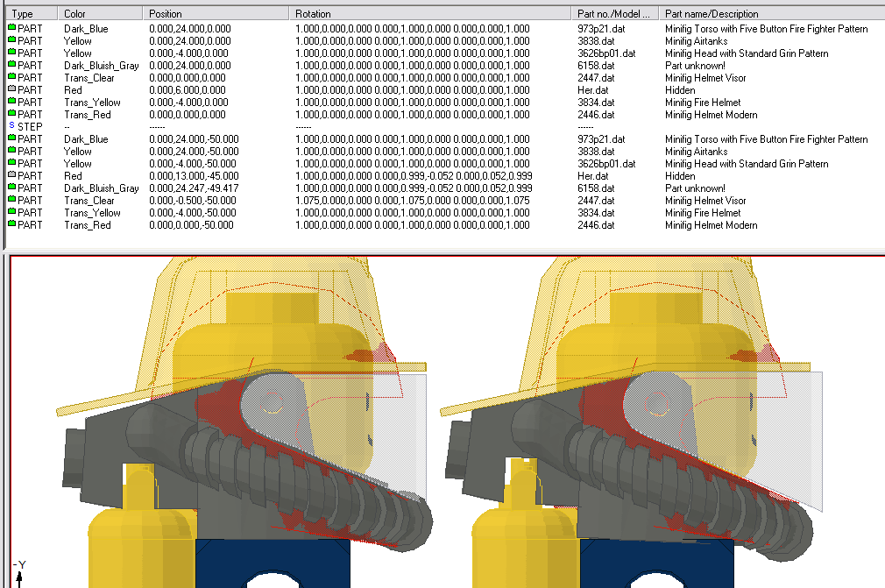
Task: Click the Rotation column header
Action: pyautogui.click(x=430, y=13)
